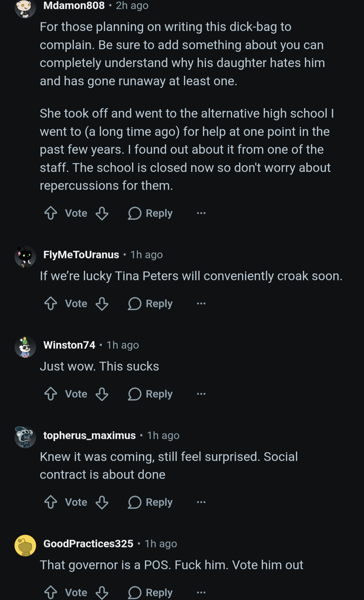
Task: Reply to Mdamon808's comment
Action: [x=150, y=213]
